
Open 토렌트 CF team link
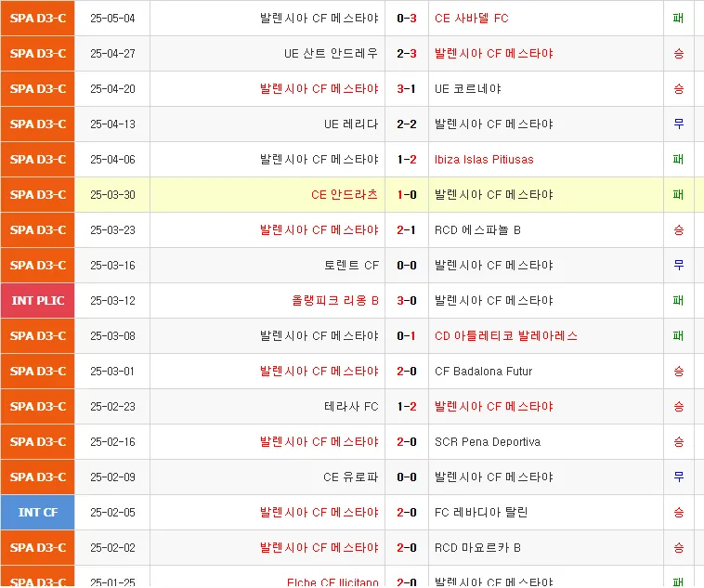351,265
